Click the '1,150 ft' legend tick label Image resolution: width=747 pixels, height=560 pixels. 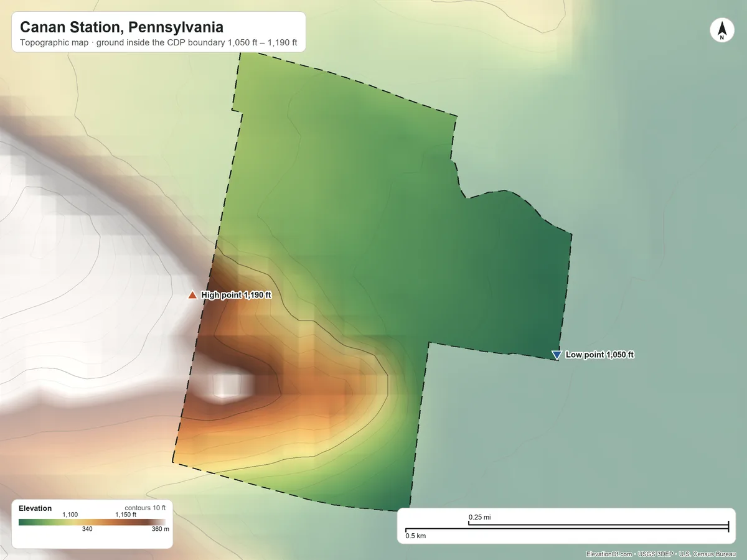pyautogui.click(x=126, y=515)
